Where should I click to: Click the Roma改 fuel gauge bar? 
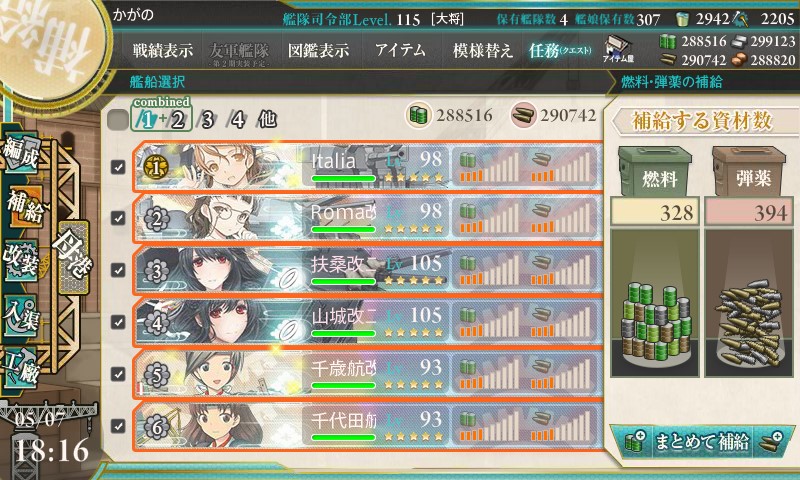(489, 218)
